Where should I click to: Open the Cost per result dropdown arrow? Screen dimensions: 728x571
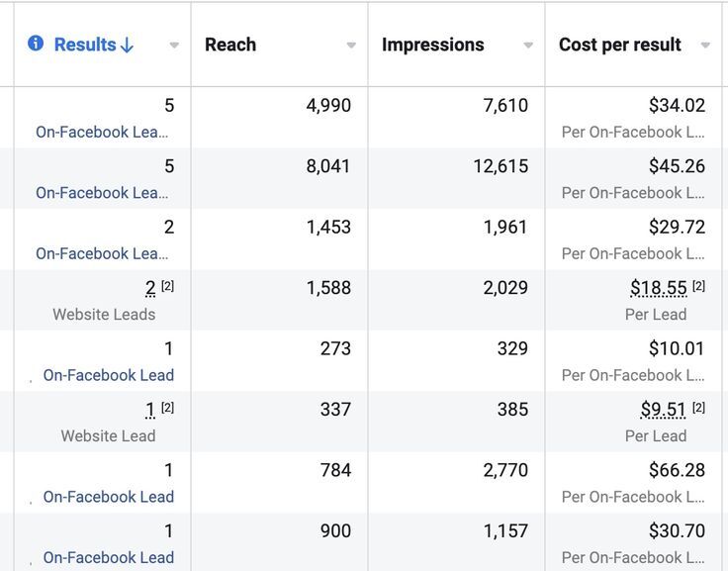705,46
